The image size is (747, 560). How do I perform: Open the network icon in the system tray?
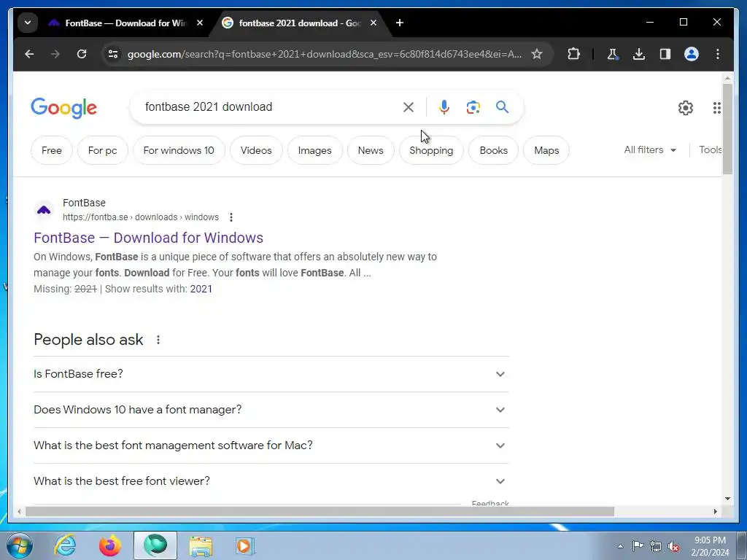[x=656, y=546]
